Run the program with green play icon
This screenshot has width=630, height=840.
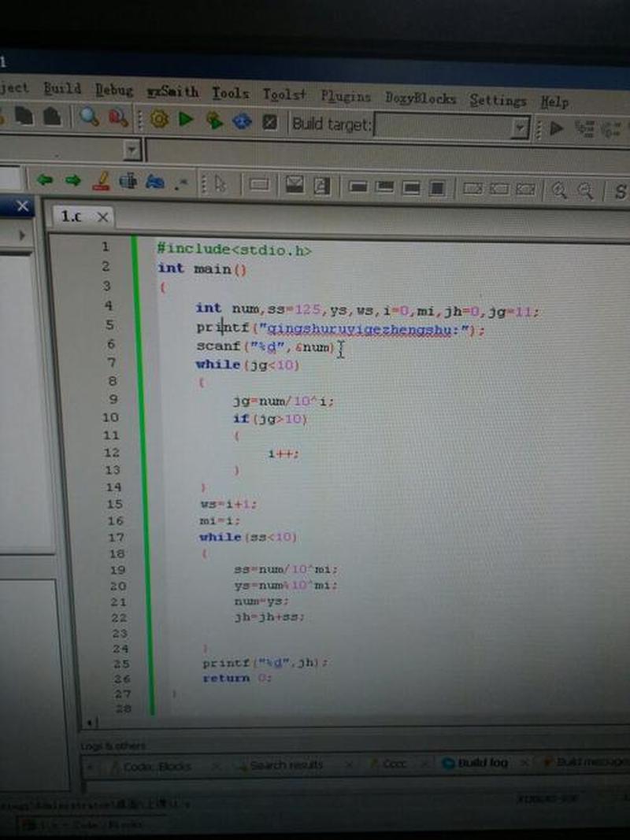coord(186,119)
